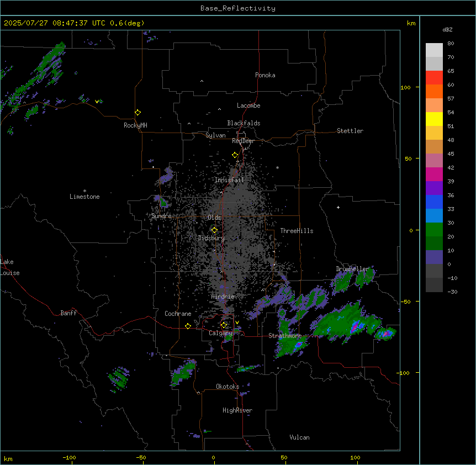Click the HighRiver label
The image size is (476, 465).
(x=237, y=410)
